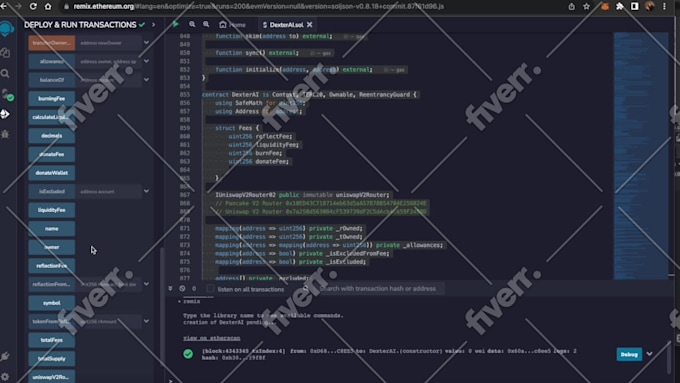Screen dimensions: 680x383
Task: Call the totalSupply function button
Action: (52, 359)
